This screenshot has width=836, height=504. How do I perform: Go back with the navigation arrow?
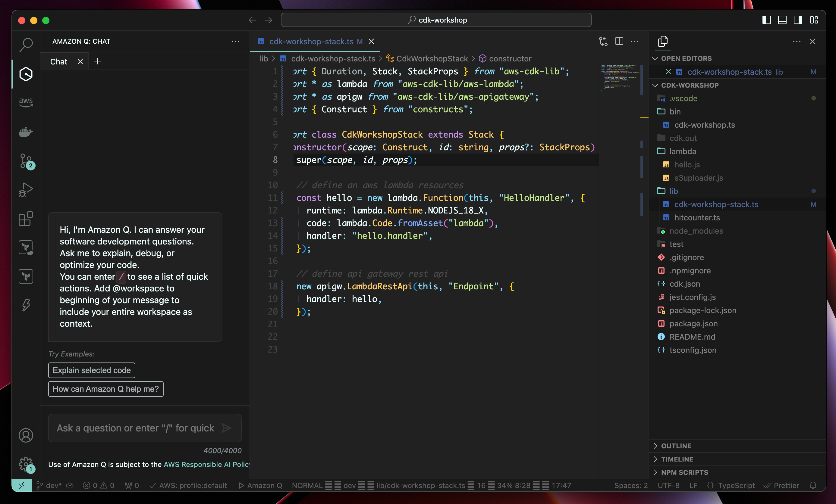[253, 20]
